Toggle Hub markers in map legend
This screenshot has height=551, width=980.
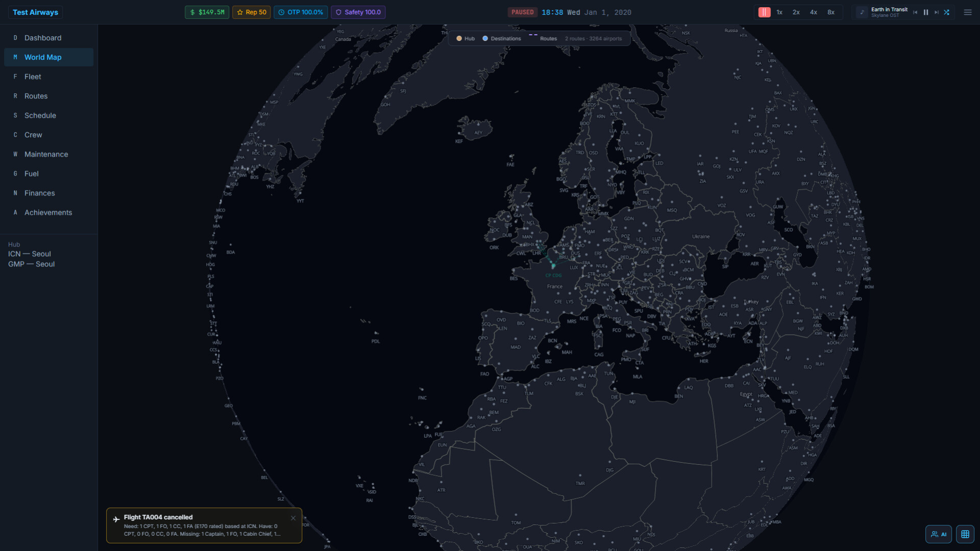[465, 39]
